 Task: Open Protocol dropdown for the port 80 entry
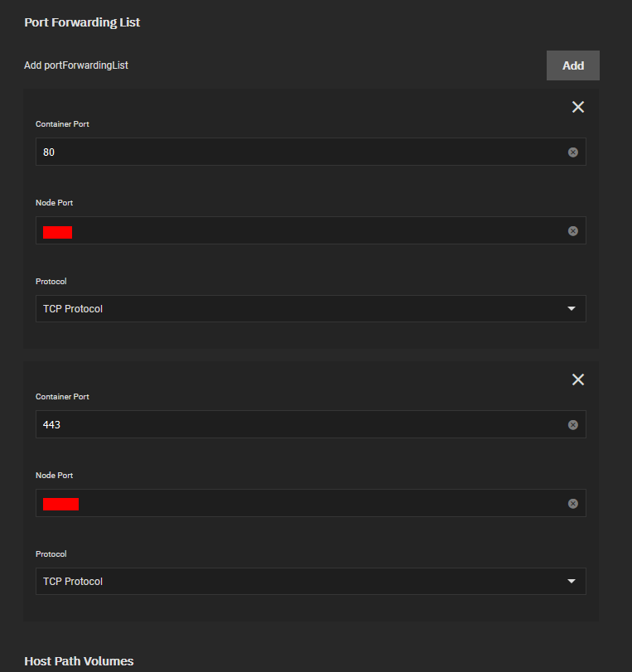(x=311, y=309)
